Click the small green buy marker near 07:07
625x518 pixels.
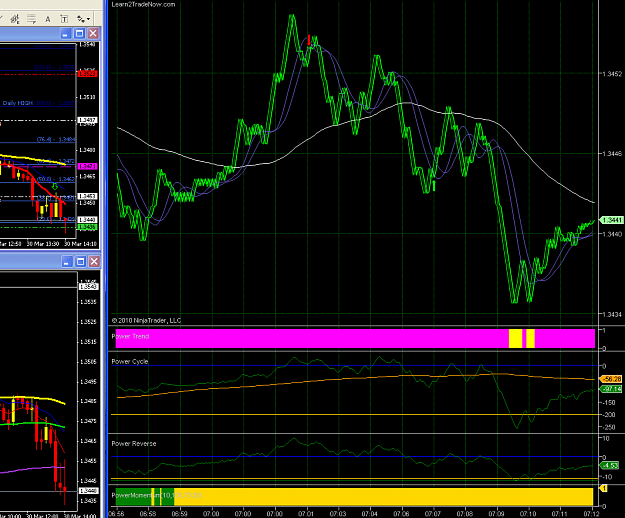click(x=434, y=186)
